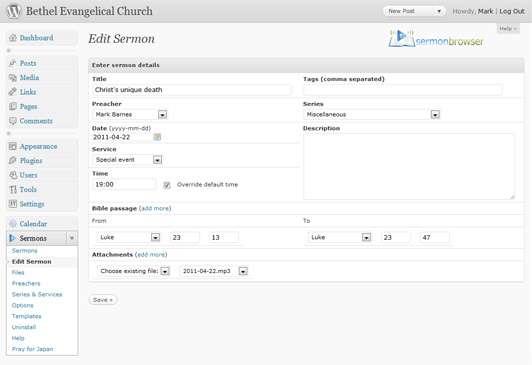Open the Posts menu item

(x=28, y=63)
